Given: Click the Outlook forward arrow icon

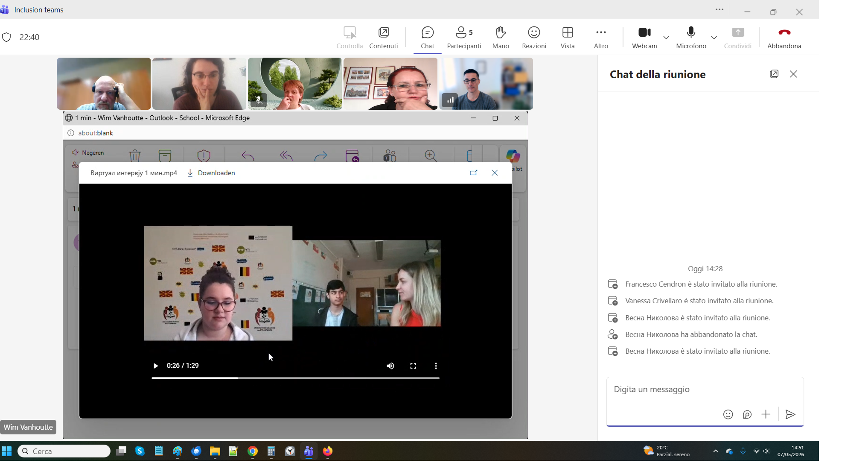Looking at the screenshot, I should 320,156.
